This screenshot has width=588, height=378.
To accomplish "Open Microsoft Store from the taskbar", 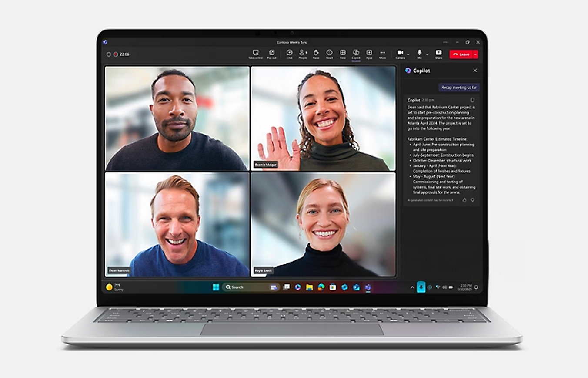I will (333, 287).
